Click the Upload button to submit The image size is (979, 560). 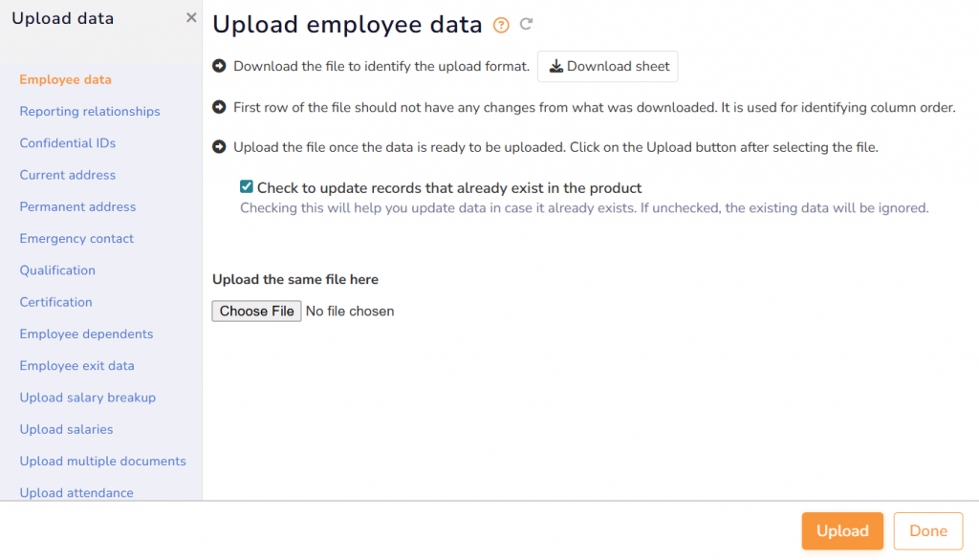(x=842, y=530)
